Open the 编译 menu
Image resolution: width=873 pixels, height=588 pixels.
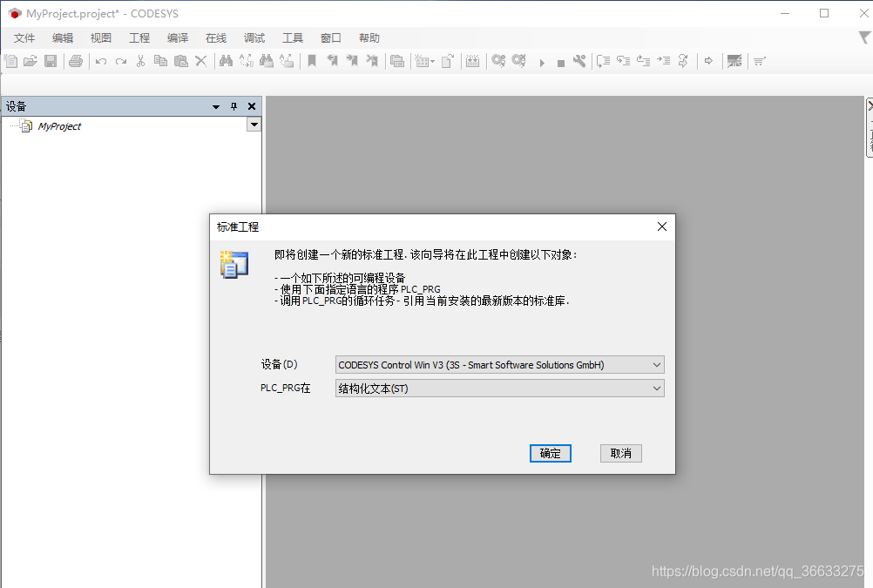[x=178, y=37]
